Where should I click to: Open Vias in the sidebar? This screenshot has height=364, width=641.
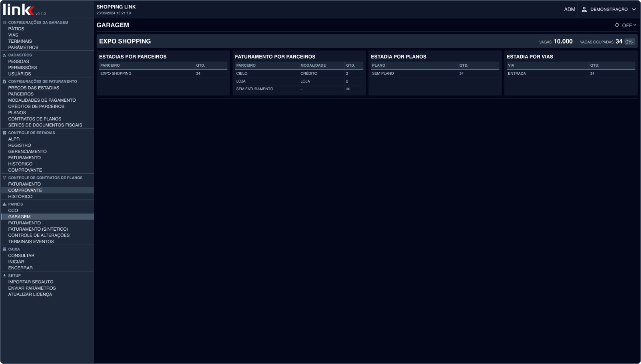47,35
